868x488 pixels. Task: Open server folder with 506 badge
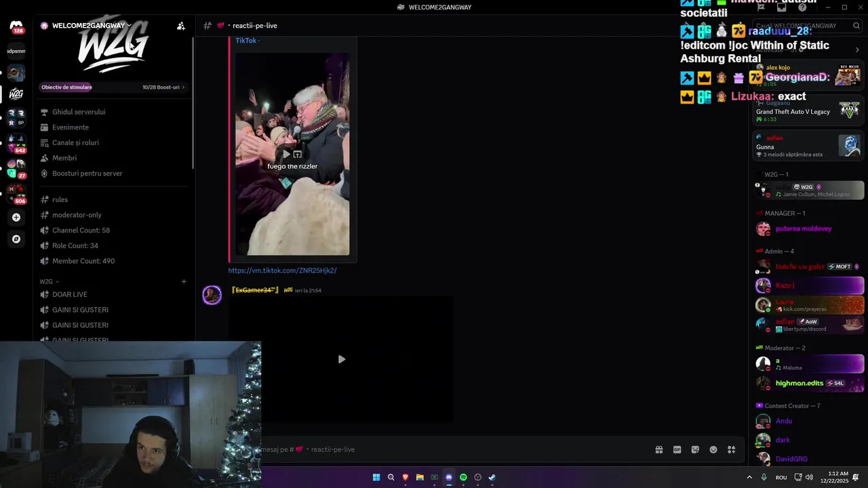coord(16,194)
